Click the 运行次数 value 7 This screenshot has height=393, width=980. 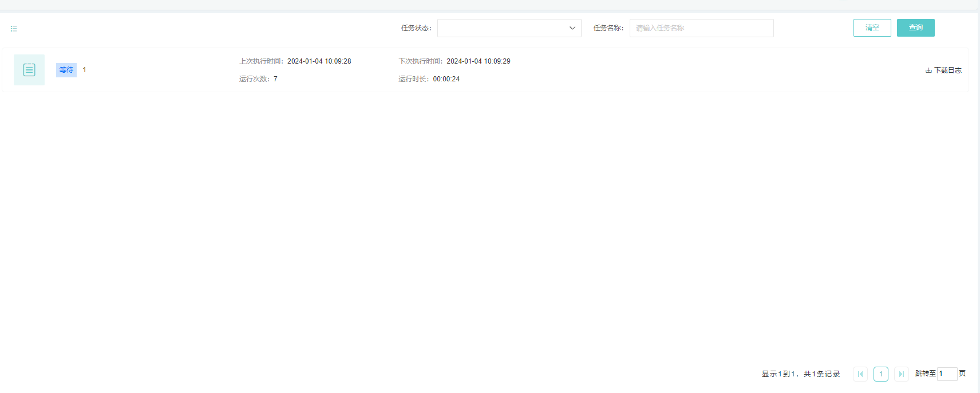(x=275, y=79)
